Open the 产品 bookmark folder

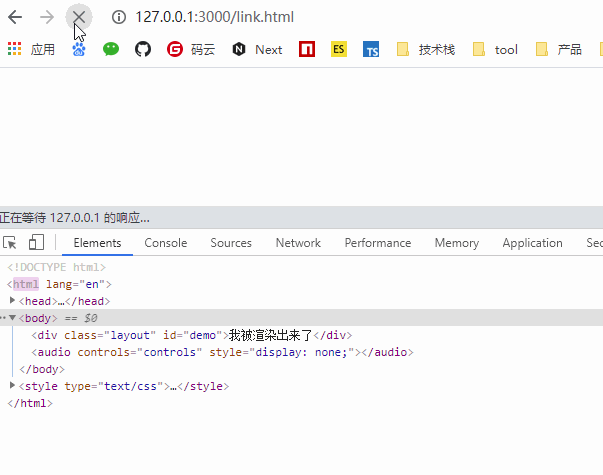click(558, 49)
